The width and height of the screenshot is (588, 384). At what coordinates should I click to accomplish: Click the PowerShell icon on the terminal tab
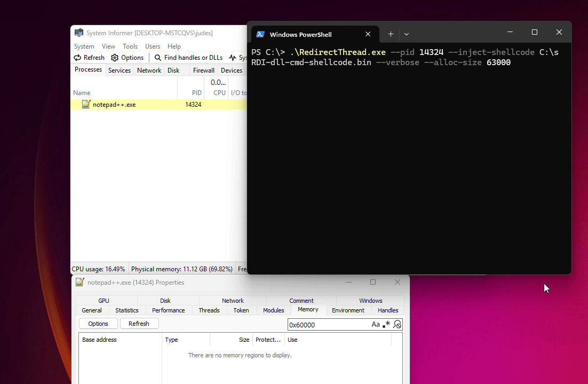[260, 34]
